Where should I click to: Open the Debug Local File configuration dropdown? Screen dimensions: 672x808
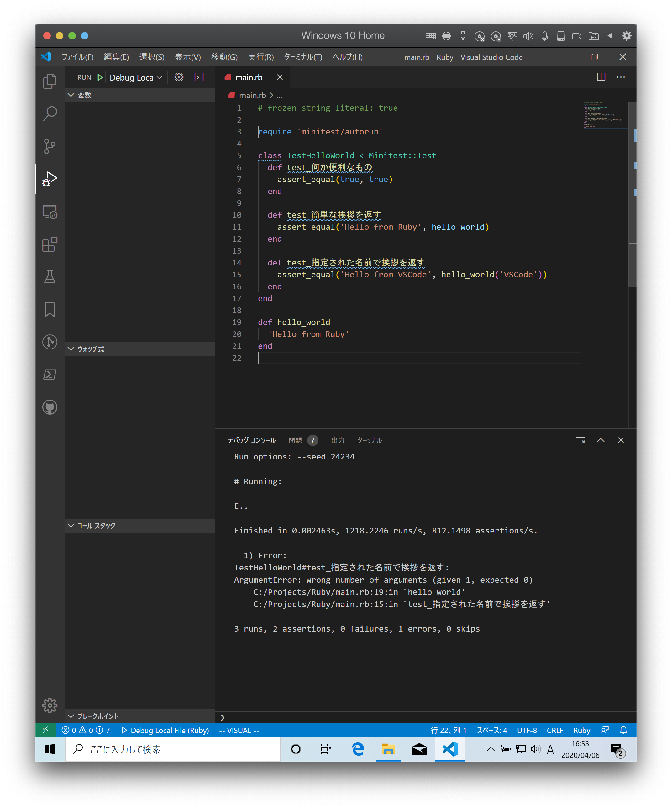coord(135,77)
